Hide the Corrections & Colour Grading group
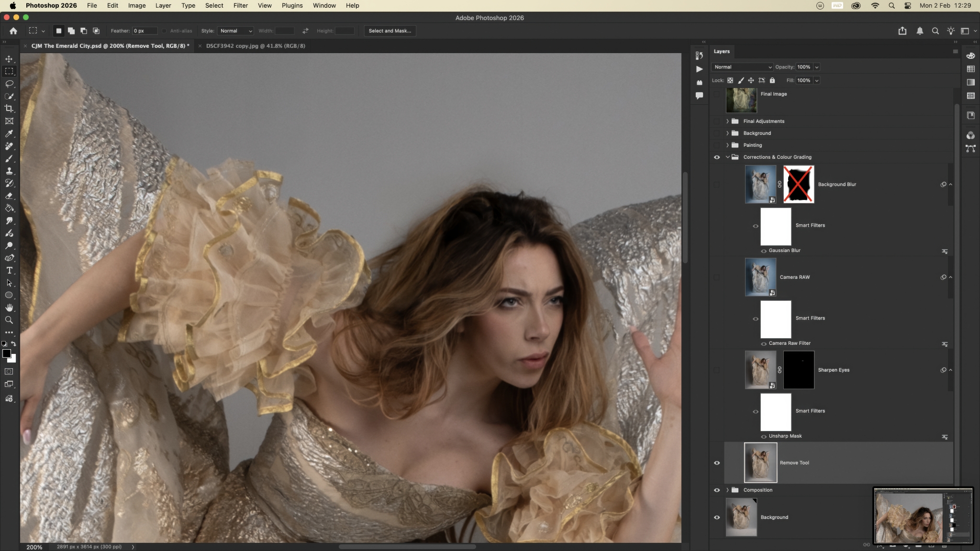Image resolution: width=980 pixels, height=551 pixels. click(x=717, y=157)
